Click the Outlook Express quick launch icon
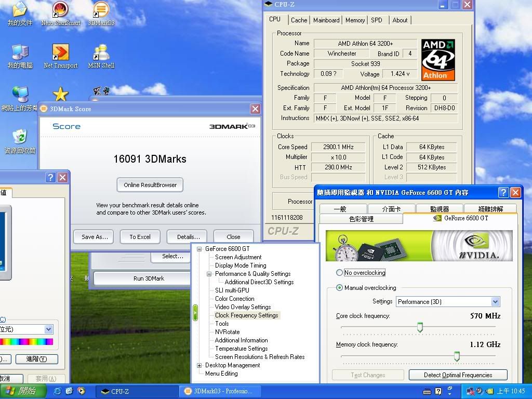Screen dimensions: 532x399 (69, 391)
